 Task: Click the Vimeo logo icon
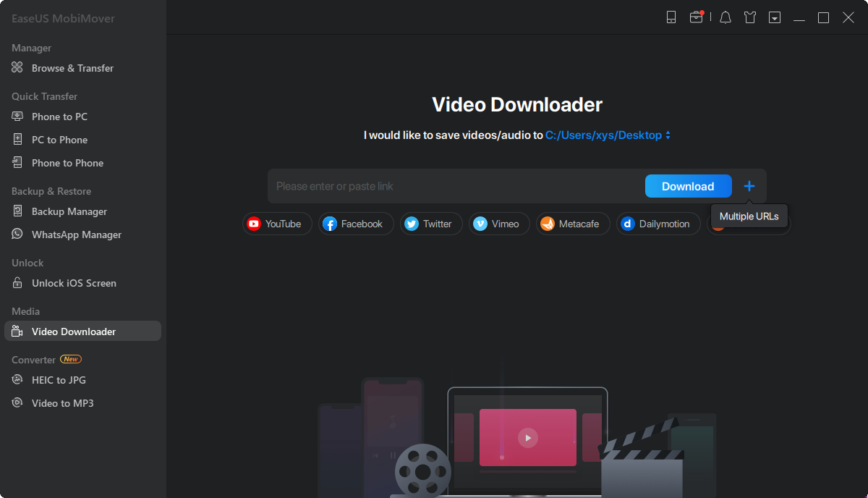click(480, 224)
